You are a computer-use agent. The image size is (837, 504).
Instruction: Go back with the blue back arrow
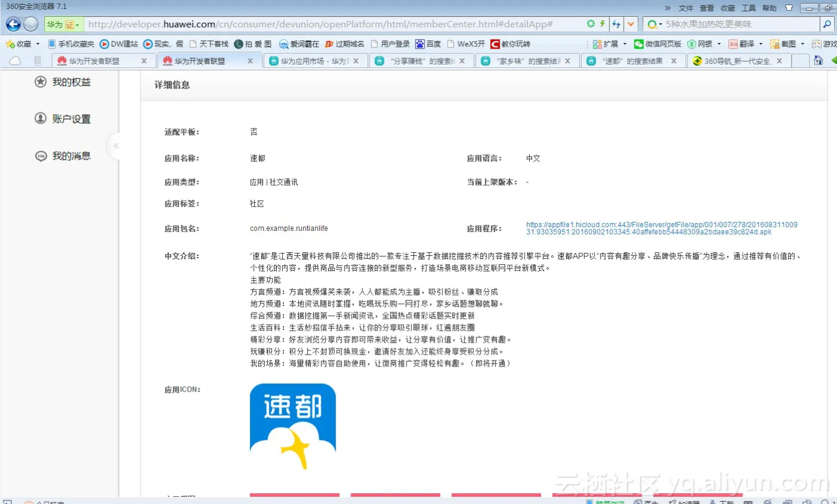point(13,24)
